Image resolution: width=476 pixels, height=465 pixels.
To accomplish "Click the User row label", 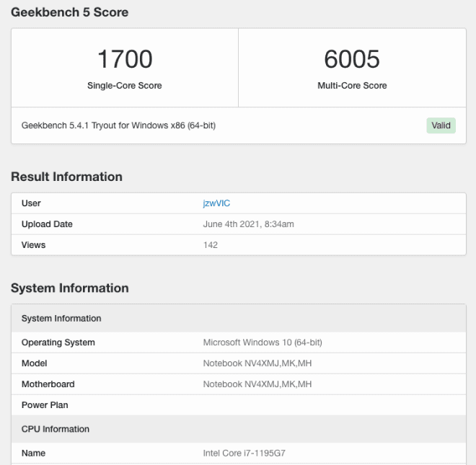I will tap(31, 203).
